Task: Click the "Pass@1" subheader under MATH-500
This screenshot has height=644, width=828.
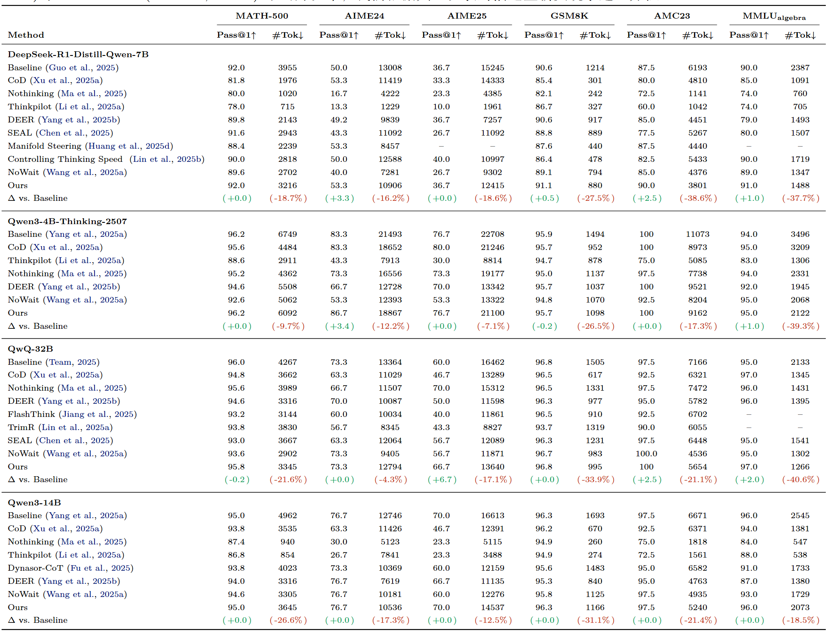Action: [237, 35]
